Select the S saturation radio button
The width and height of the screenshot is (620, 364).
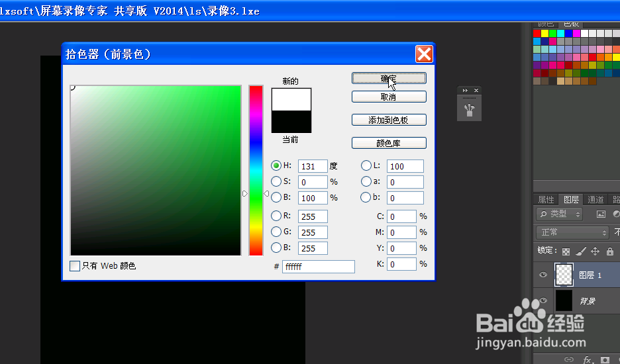(x=276, y=181)
